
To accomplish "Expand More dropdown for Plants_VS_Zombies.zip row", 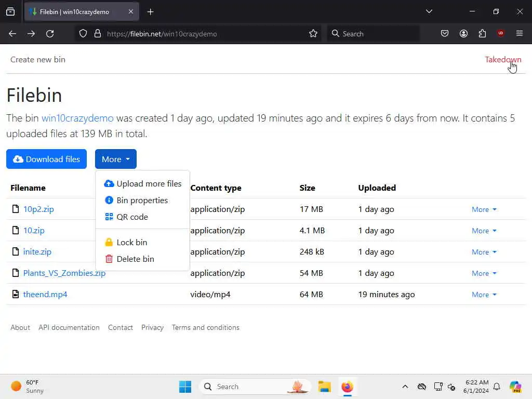I will [484, 273].
